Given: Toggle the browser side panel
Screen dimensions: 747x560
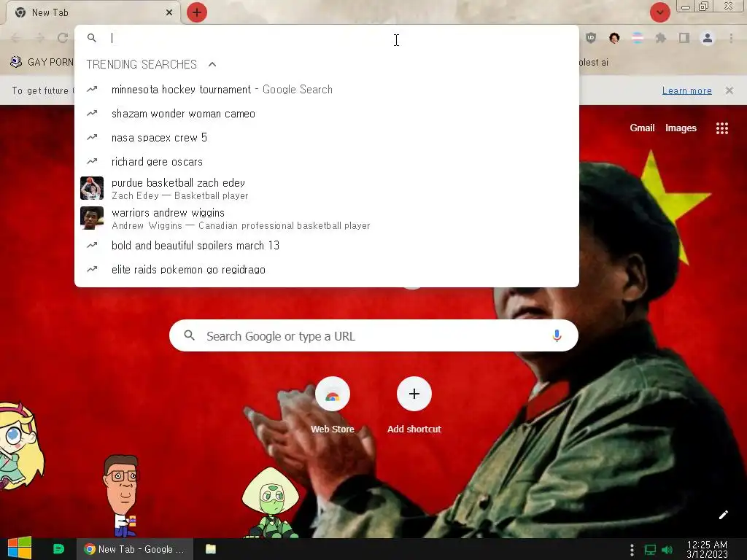Looking at the screenshot, I should click(x=684, y=38).
